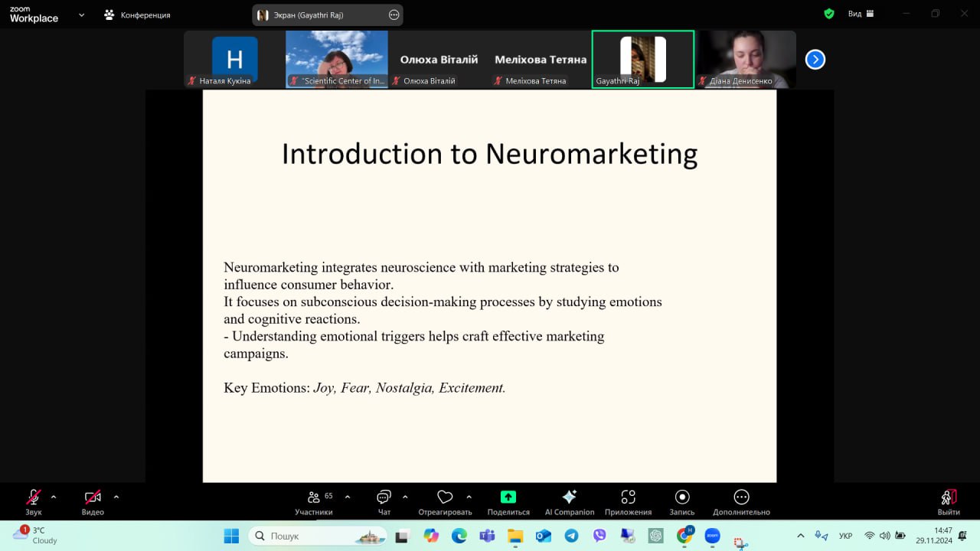Viewport: 980px width, 551px height.
Task: Open the shared screen options ellipsis
Action: click(394, 15)
